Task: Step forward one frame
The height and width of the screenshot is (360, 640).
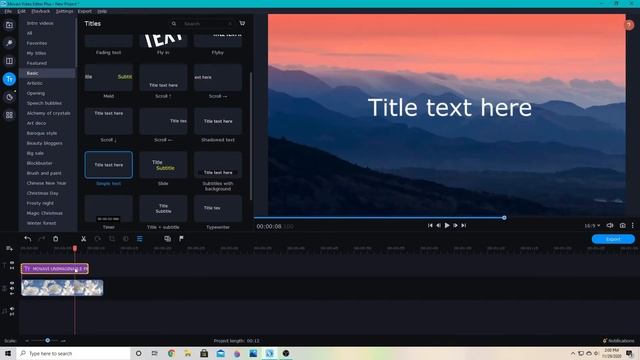Action: point(456,225)
